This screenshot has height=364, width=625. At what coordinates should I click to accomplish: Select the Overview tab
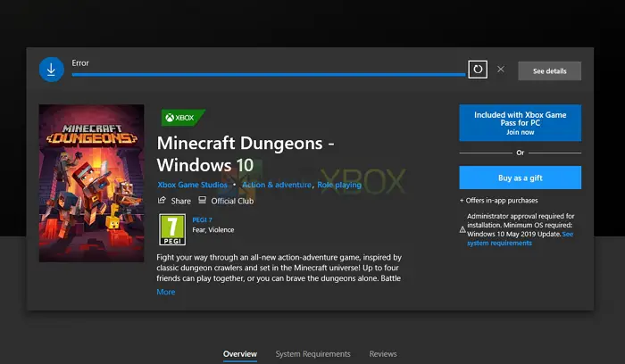(240, 354)
